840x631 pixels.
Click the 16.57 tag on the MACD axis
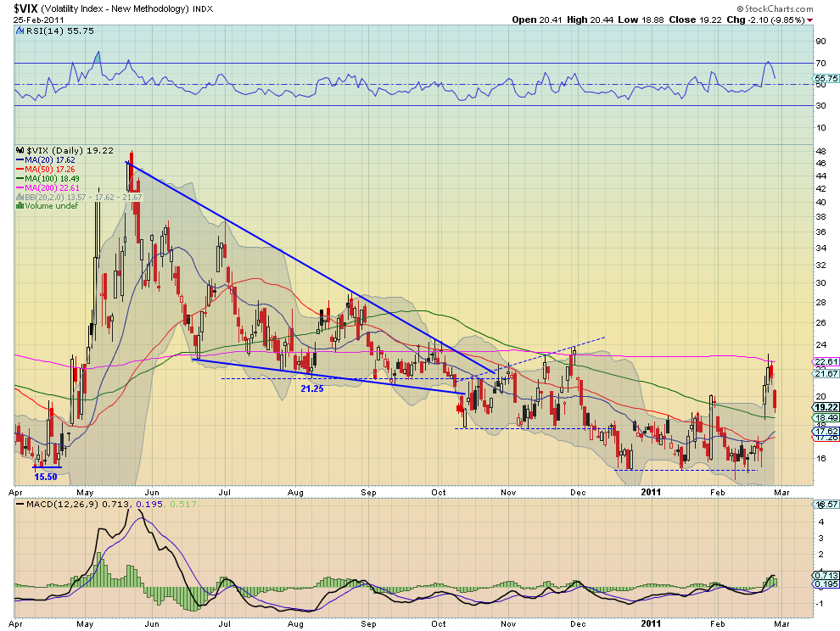pos(826,505)
